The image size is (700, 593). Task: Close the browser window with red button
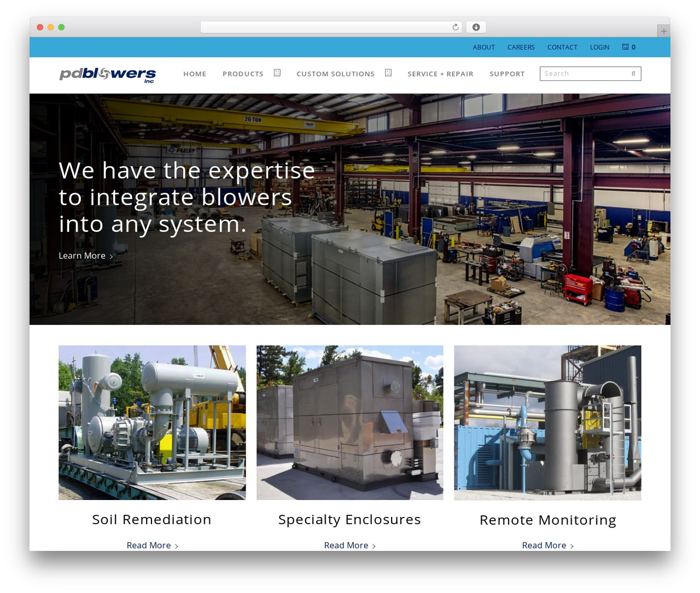click(40, 27)
